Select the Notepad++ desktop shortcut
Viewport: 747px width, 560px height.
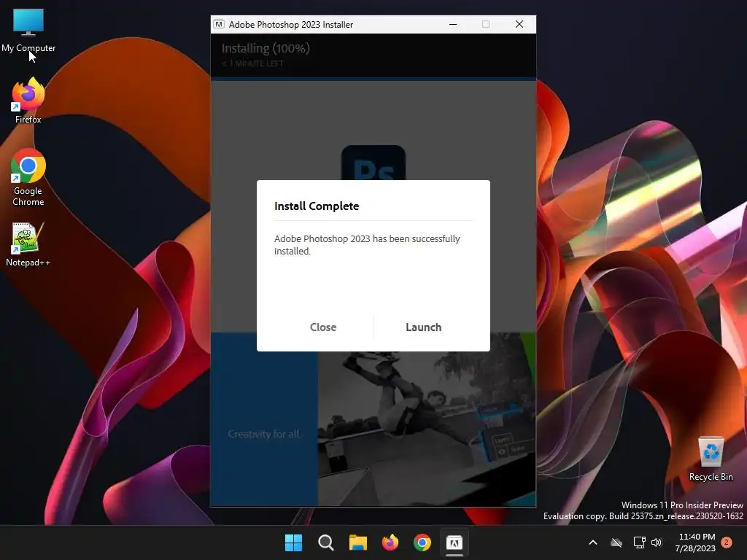pos(28,245)
